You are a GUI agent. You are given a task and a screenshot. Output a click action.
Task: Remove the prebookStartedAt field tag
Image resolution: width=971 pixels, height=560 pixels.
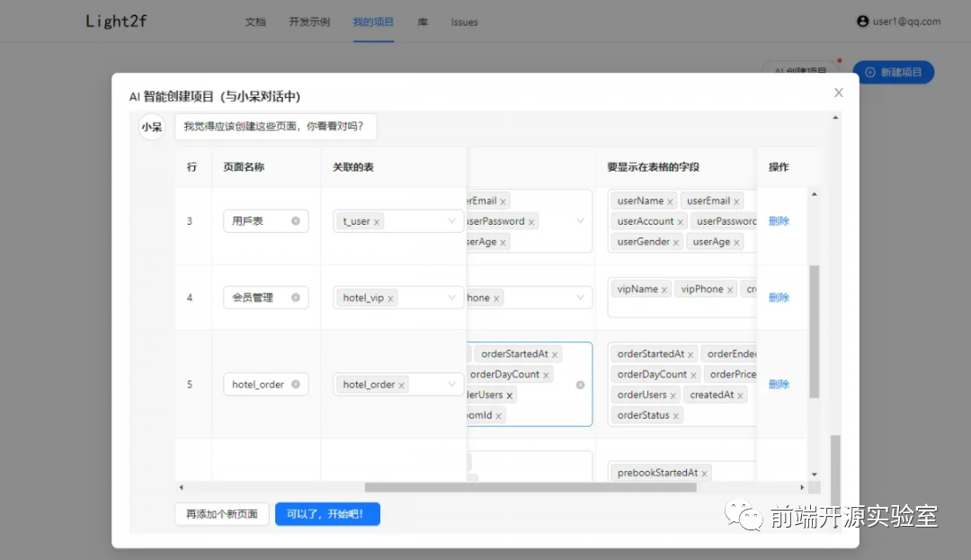(x=704, y=472)
